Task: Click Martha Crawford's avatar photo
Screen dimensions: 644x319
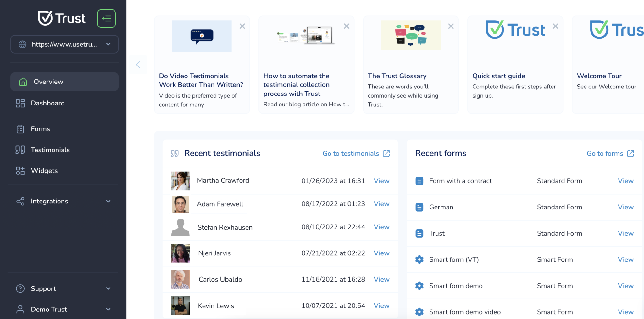Action: coord(180,181)
